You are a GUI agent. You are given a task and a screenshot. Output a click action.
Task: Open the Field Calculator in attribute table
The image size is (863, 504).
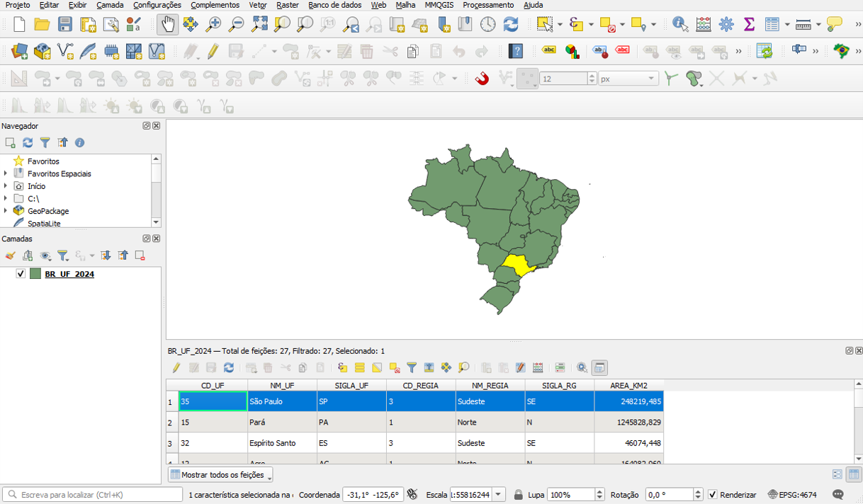(x=538, y=368)
